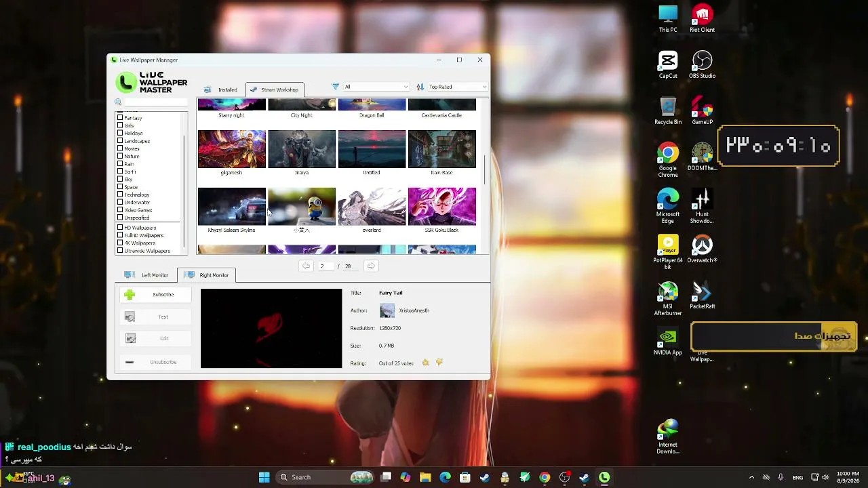Open the Riot Client desktop shortcut

click(702, 19)
